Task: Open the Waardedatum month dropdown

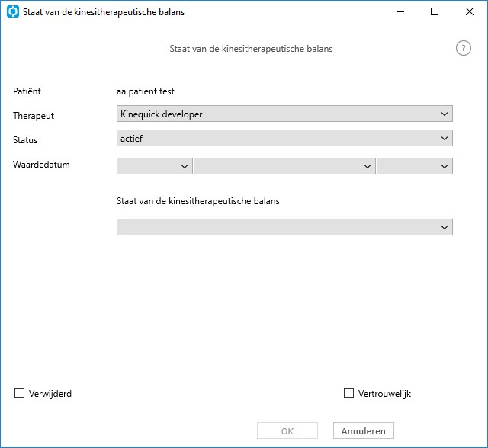Action: click(284, 166)
